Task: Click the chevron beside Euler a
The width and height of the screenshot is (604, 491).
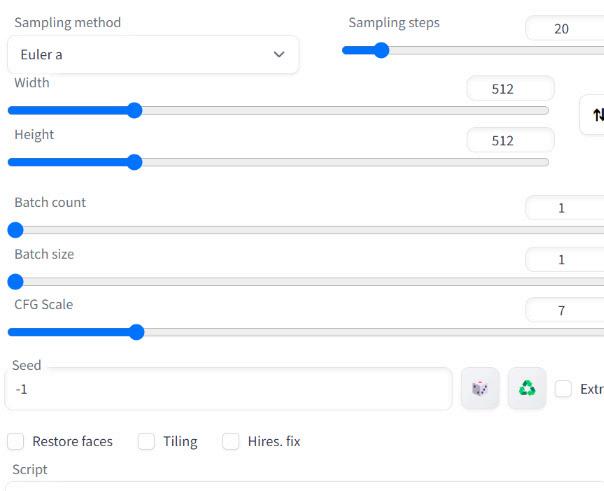Action: click(279, 54)
